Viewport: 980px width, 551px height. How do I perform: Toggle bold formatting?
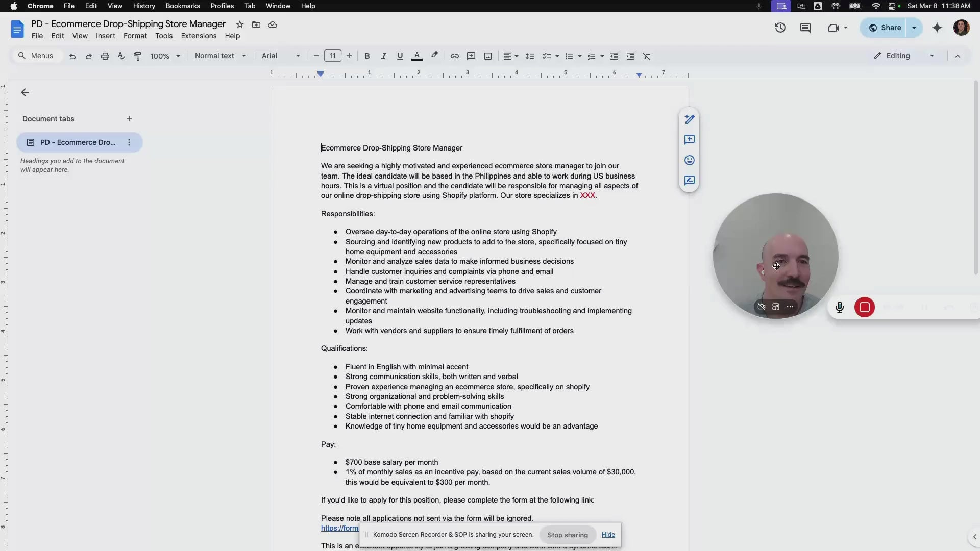point(367,56)
